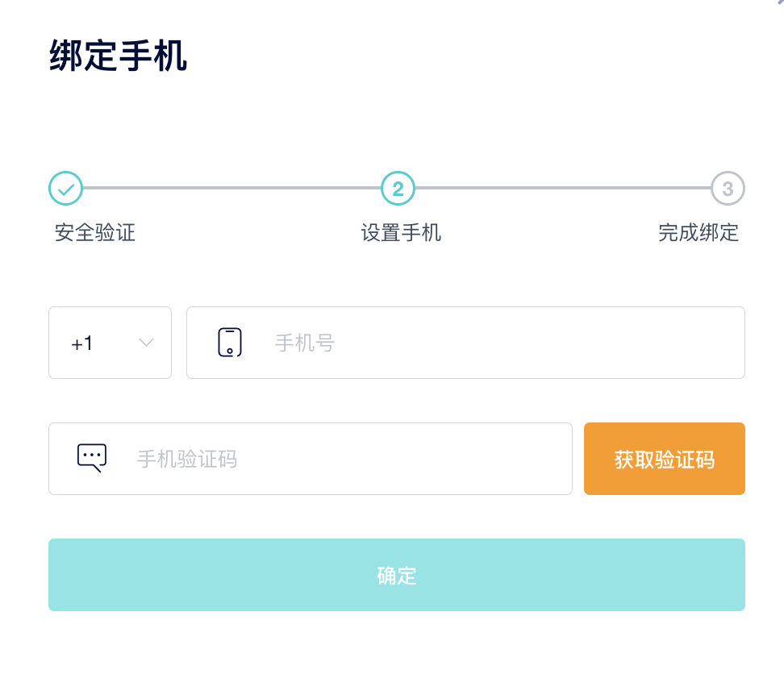Image resolution: width=784 pixels, height=674 pixels.
Task: Select the 设置手机 step label
Action: pyautogui.click(x=401, y=233)
